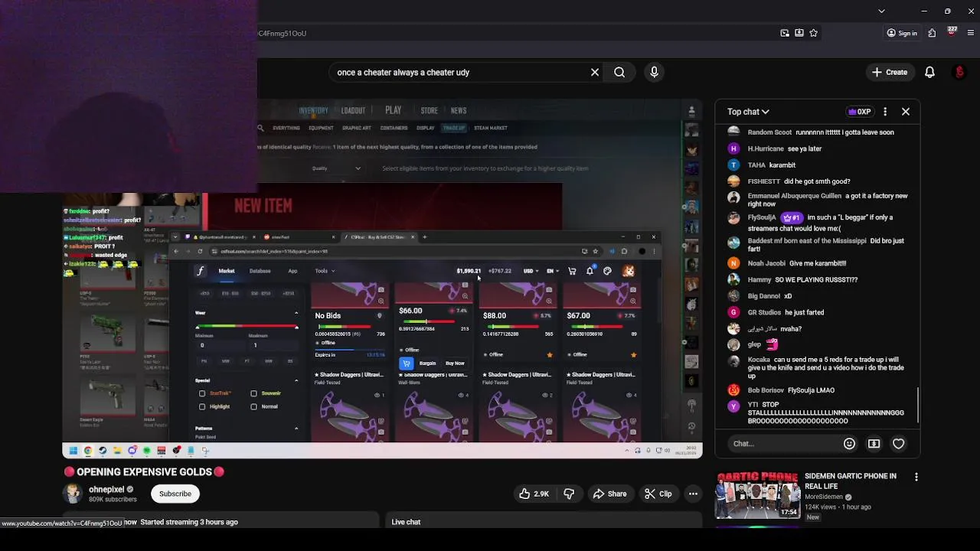Click the CSFloat theme palette icon
This screenshot has height=551, width=980.
pos(608,271)
